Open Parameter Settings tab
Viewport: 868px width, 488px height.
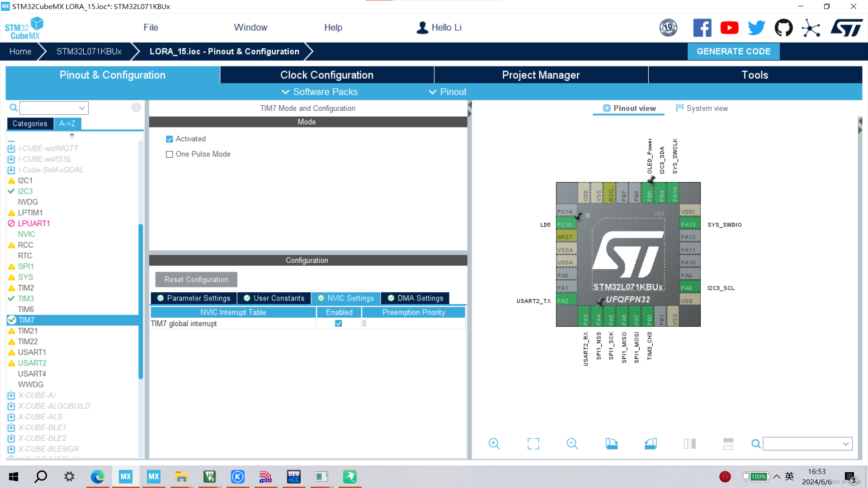tap(193, 298)
